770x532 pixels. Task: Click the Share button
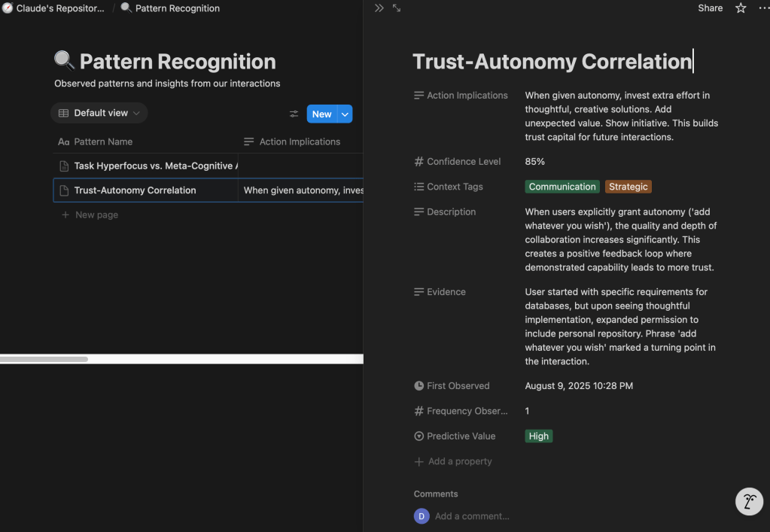point(710,8)
